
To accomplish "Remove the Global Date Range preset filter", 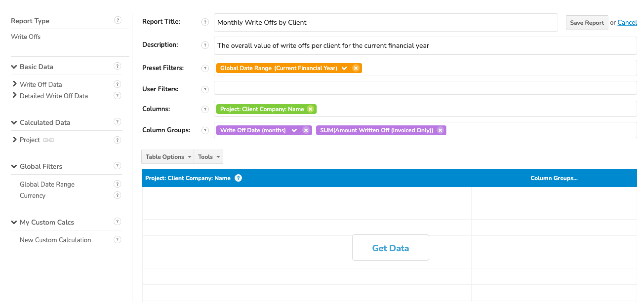I will (x=355, y=68).
